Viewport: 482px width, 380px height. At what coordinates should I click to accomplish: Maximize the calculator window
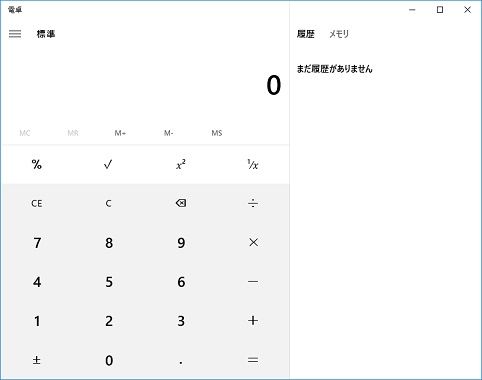[x=440, y=10]
